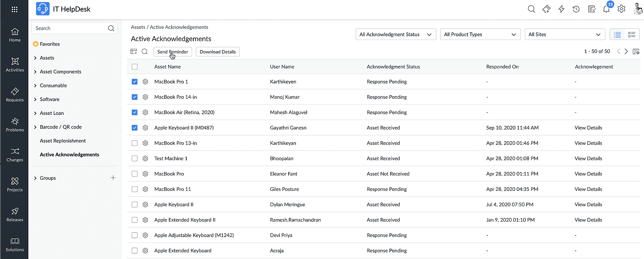Screen dimensions: 644x259
Task: Open the column chooser icon
Action: (636, 51)
